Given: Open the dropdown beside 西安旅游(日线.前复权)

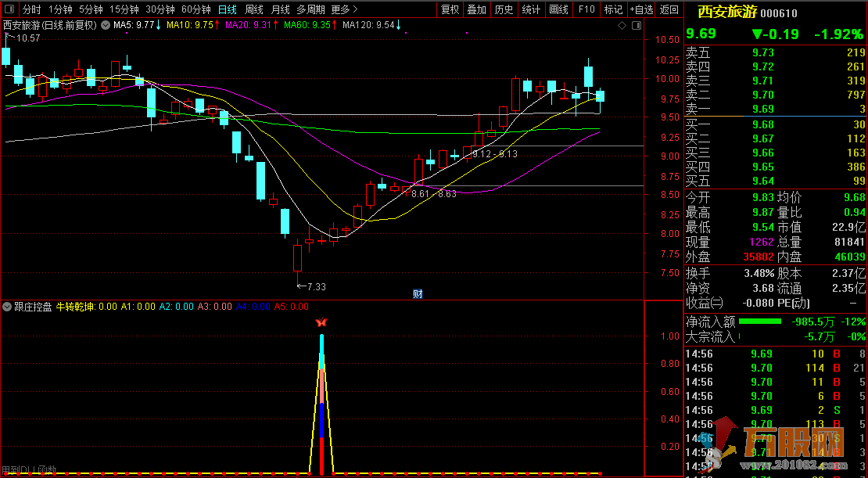Looking at the screenshot, I should click(106, 25).
